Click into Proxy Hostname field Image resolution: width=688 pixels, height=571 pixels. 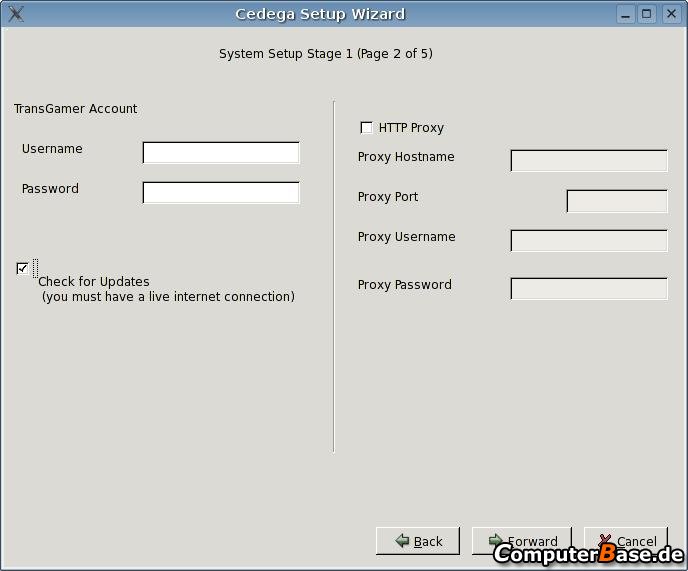[x=589, y=161]
